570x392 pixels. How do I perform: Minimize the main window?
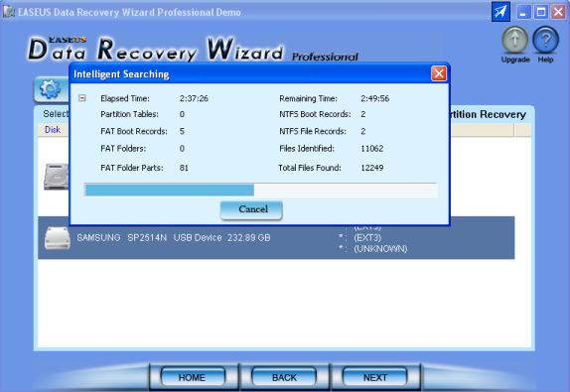[523, 12]
